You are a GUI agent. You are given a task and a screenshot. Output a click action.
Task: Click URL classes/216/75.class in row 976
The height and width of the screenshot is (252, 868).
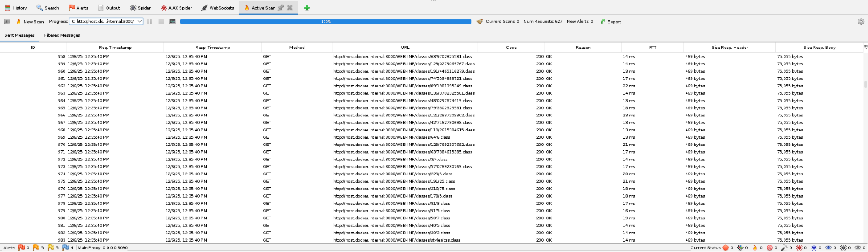(x=394, y=189)
